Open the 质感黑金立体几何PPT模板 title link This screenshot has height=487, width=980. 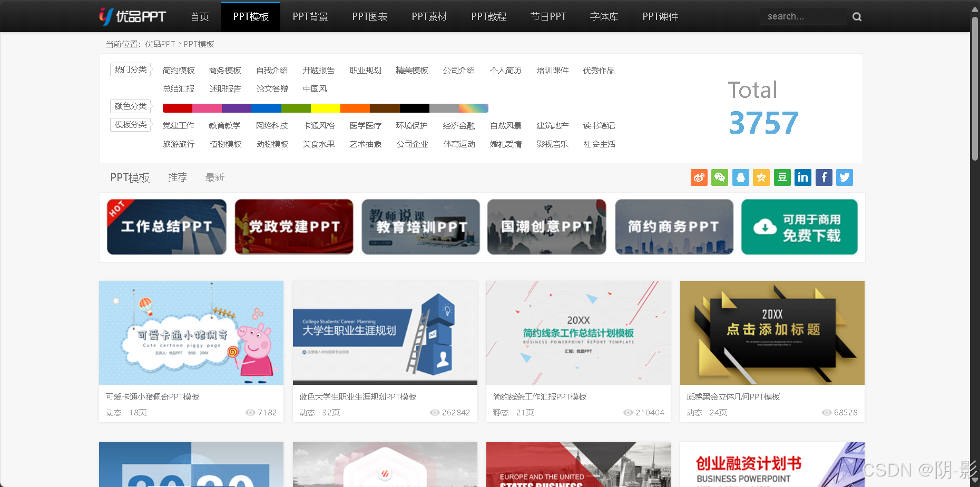(x=733, y=397)
